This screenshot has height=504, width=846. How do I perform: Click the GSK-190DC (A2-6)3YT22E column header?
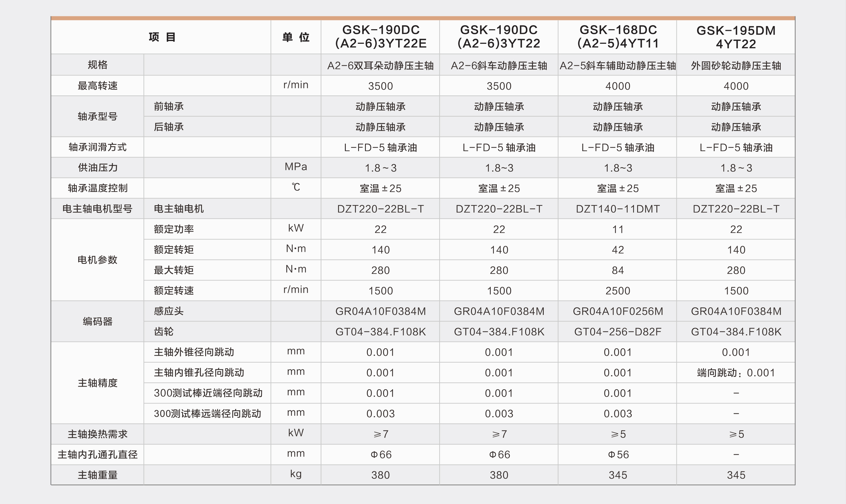pos(380,37)
